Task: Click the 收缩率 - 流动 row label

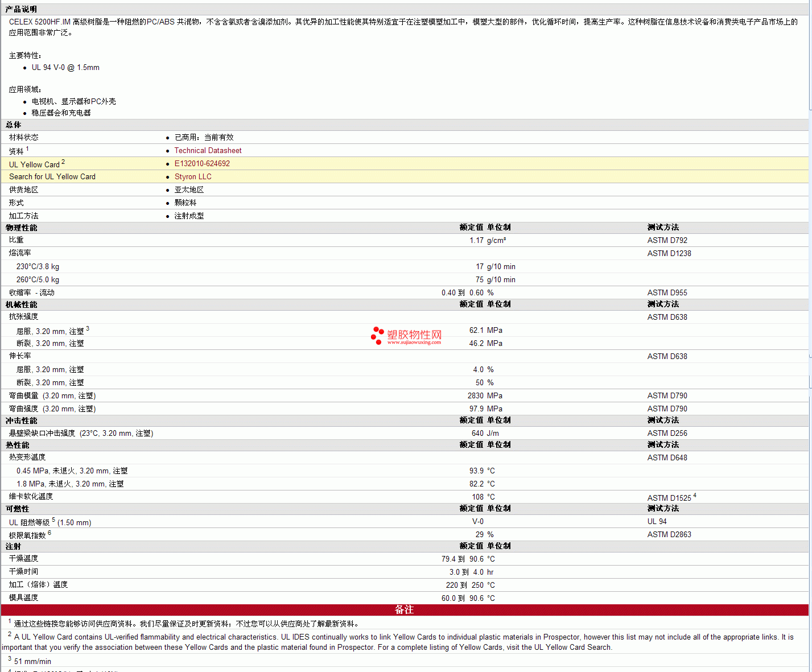Action: 32,293
